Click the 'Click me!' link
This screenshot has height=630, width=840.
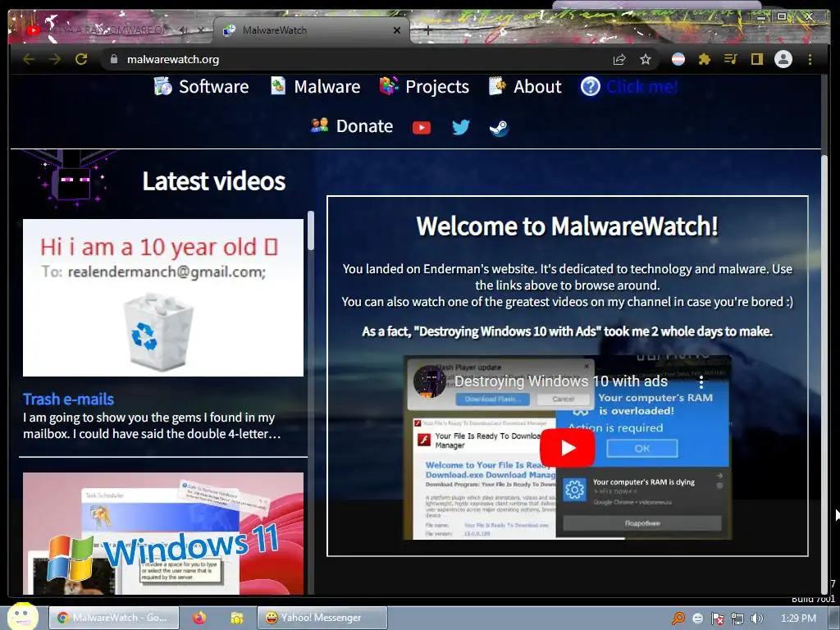[642, 87]
